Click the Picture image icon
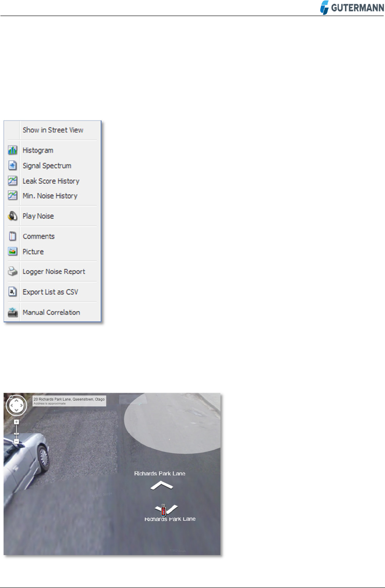The width and height of the screenshot is (385, 588). click(13, 251)
